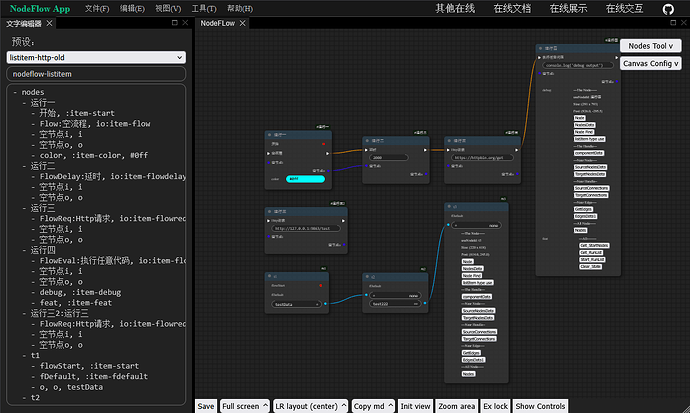Click blue output port of 运行一 node

click(328, 171)
